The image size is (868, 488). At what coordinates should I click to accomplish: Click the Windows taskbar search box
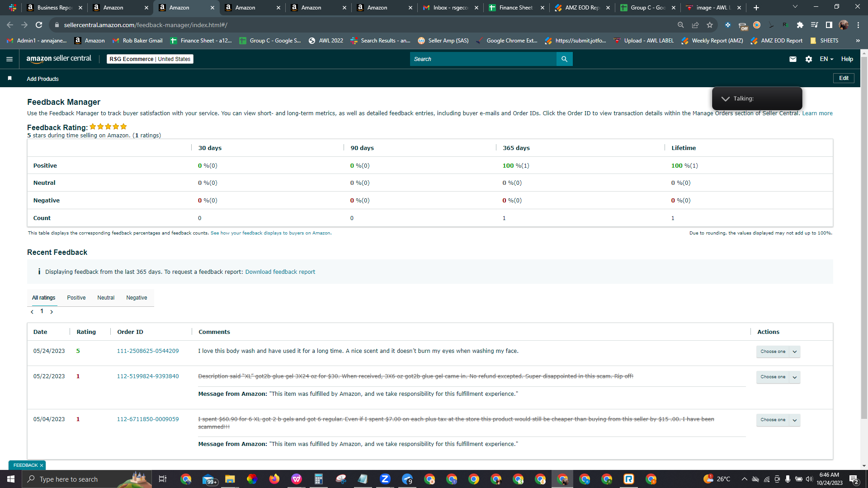point(88,479)
